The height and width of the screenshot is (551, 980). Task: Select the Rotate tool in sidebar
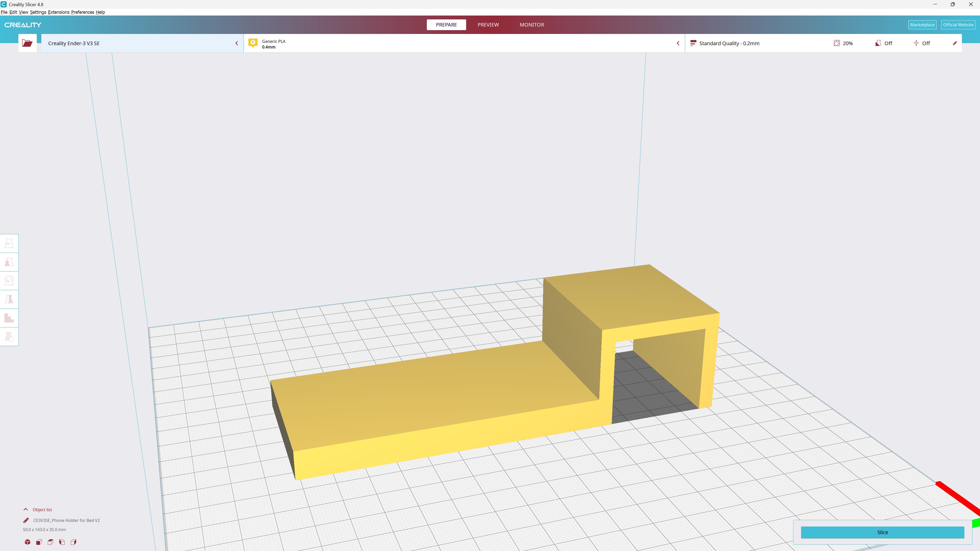tap(9, 281)
